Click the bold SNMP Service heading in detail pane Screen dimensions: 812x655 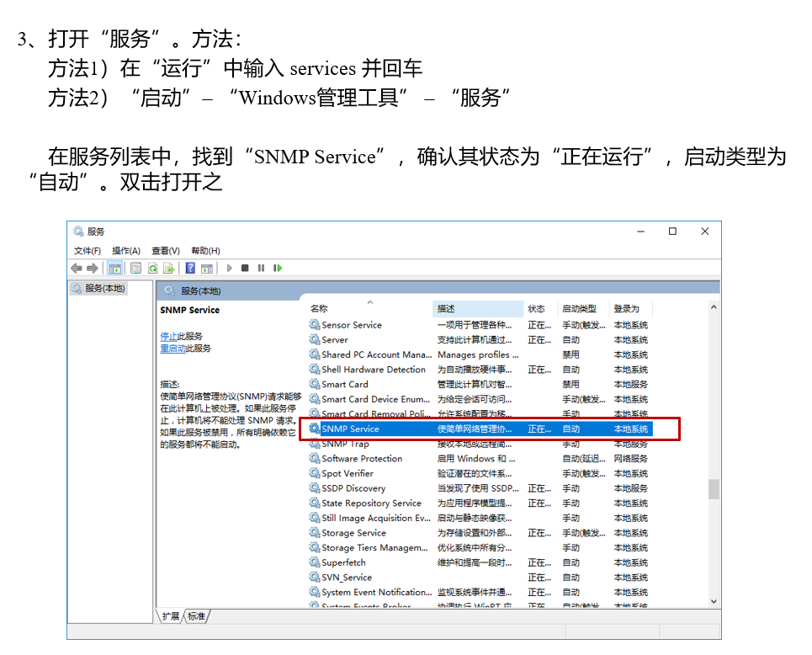(x=190, y=310)
